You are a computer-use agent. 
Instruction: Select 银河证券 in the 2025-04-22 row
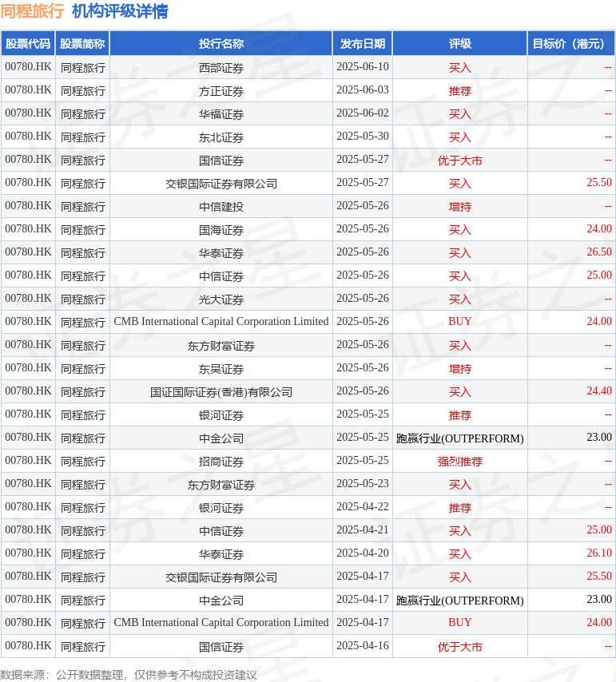[221, 508]
